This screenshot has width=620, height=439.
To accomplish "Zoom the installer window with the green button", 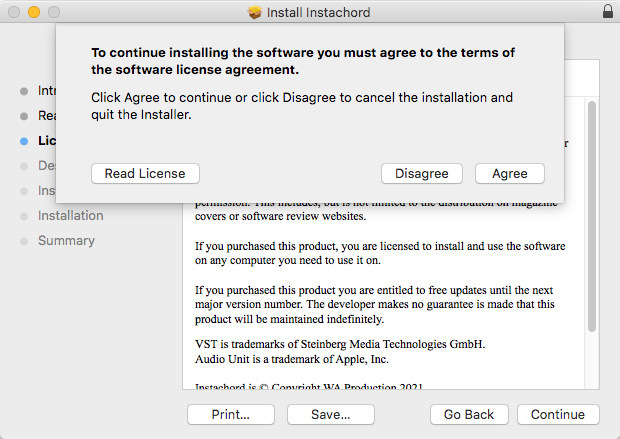I will click(x=53, y=12).
